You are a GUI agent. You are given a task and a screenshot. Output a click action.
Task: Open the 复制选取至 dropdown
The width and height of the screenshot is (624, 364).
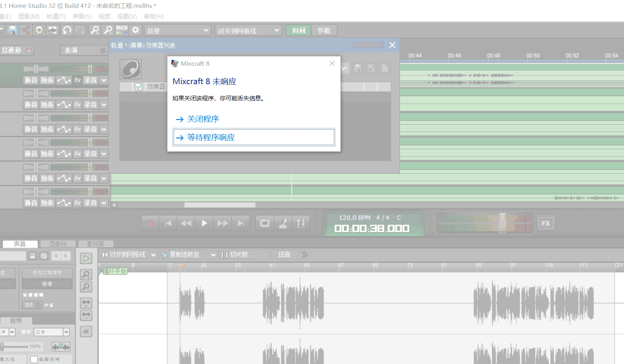coord(189,255)
